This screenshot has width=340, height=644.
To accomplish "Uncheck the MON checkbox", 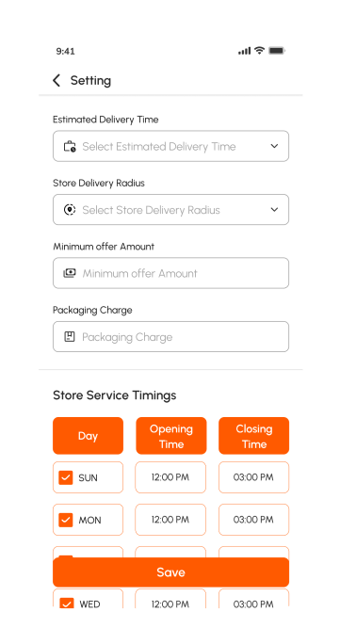I will (66, 520).
